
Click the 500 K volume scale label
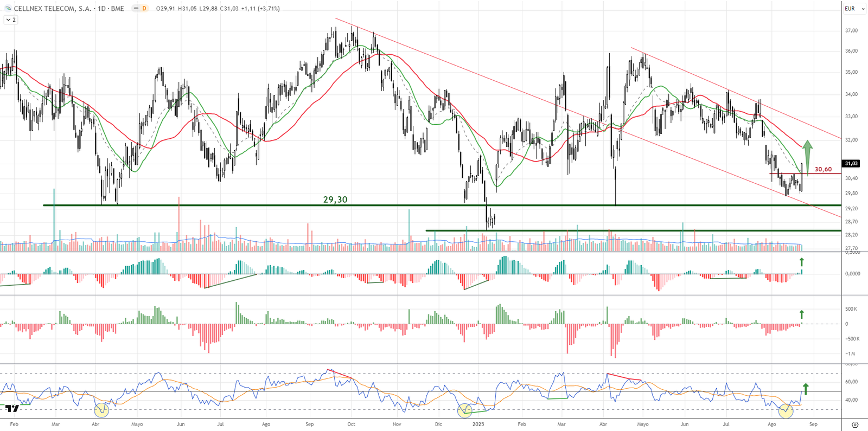(x=851, y=309)
